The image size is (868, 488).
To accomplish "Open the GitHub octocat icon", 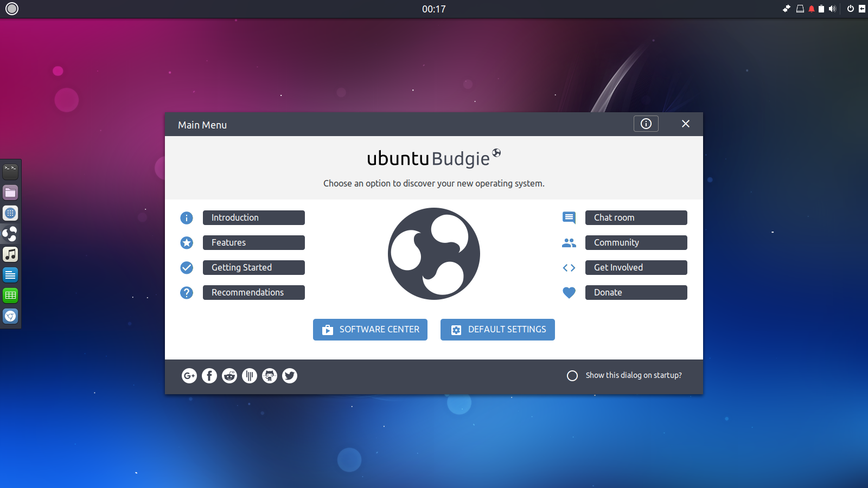I will (270, 376).
